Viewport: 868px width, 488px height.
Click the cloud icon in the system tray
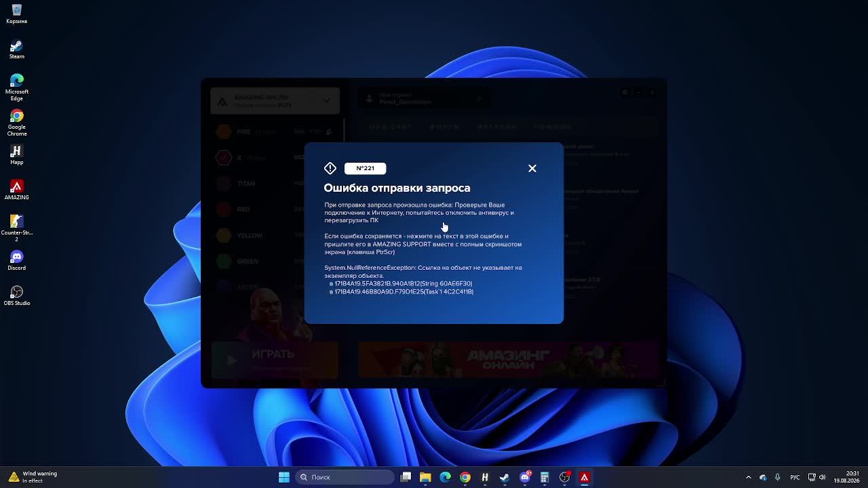(763, 477)
